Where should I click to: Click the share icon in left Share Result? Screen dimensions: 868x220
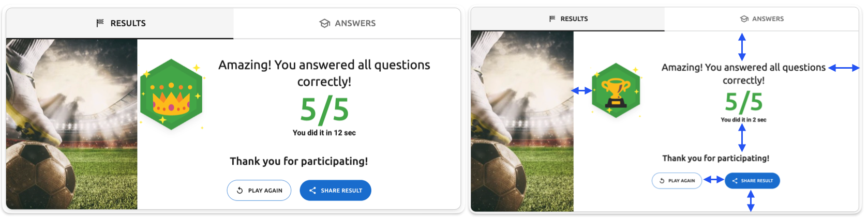point(312,191)
